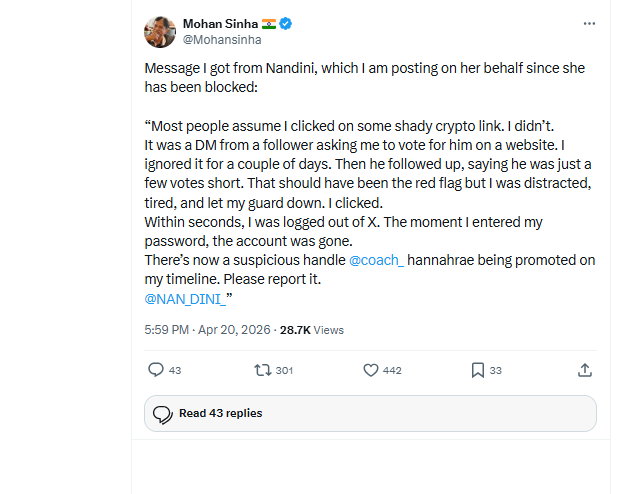Click the reply speech bubble icon
Screen dimensions: 631x494
(155, 370)
